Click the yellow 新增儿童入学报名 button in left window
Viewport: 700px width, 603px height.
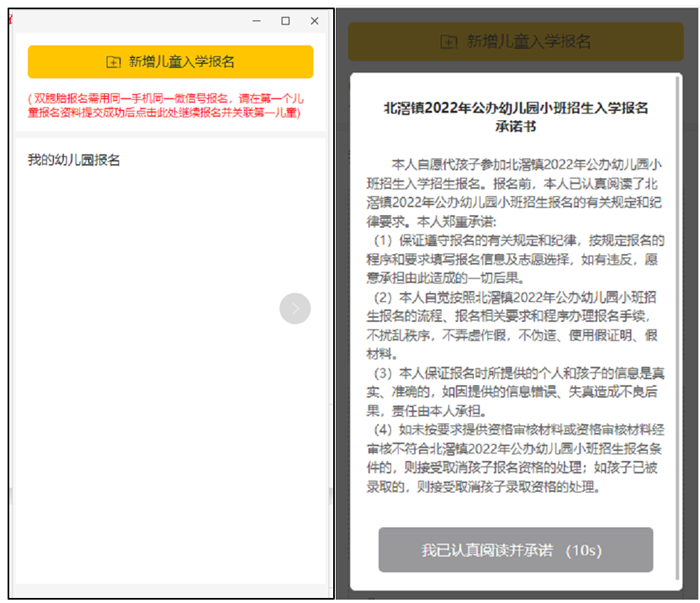click(x=170, y=62)
